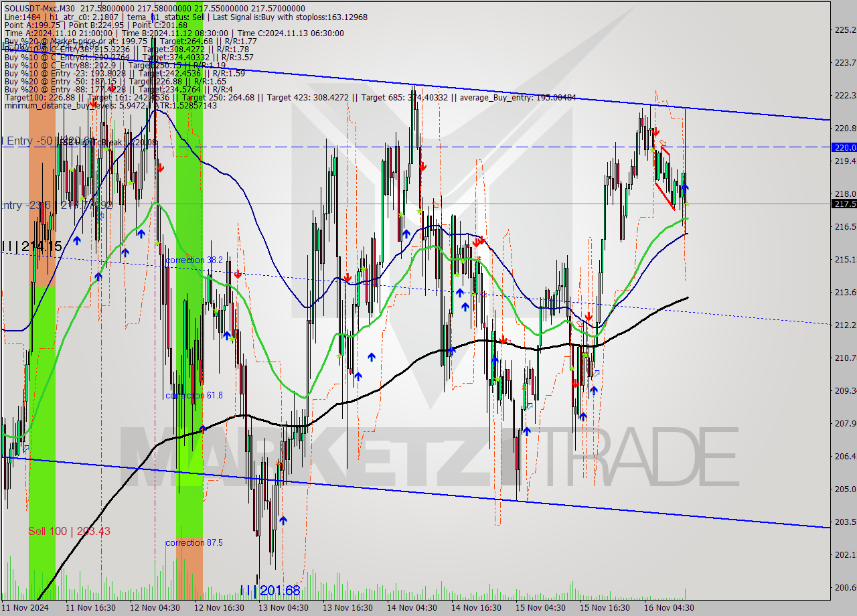857x616 pixels.
Task: Select the current price tag 217.5 on axis
Action: [844, 204]
